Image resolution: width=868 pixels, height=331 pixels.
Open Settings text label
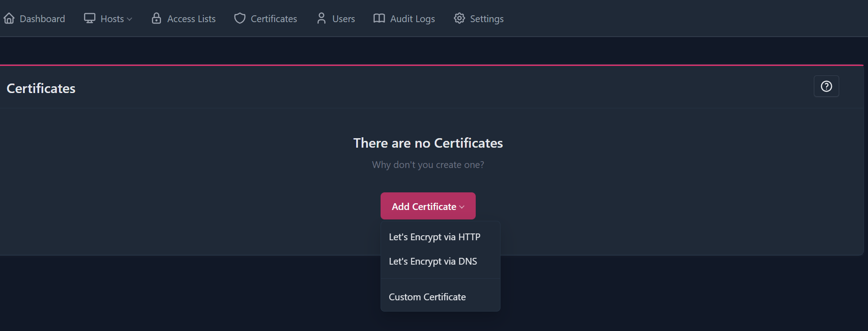click(487, 19)
